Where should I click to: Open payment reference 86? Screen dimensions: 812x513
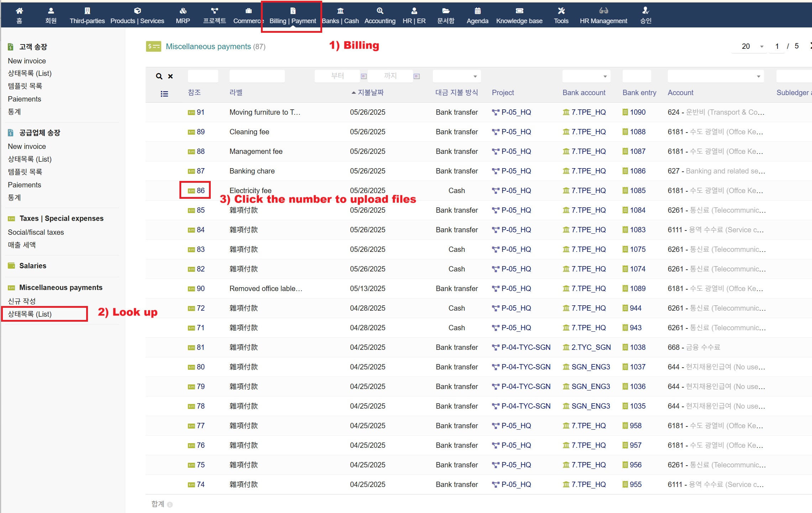[x=200, y=191]
